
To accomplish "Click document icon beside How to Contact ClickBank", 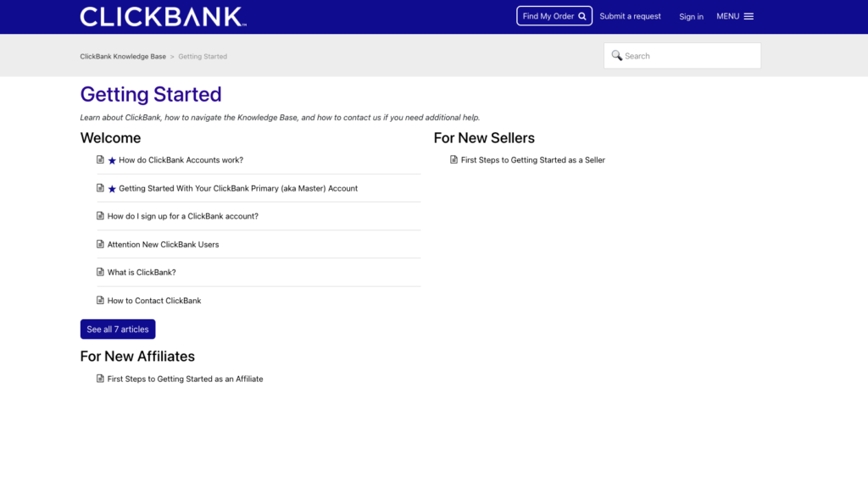I will click(100, 300).
